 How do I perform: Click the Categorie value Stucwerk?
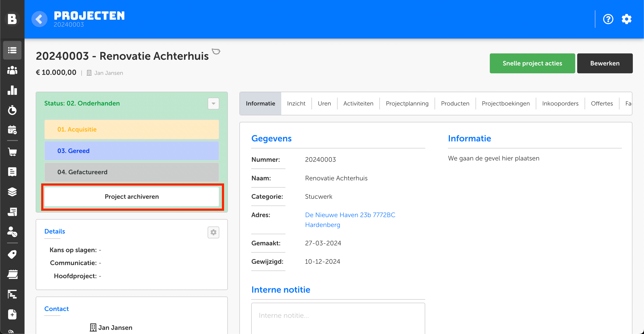click(x=318, y=197)
